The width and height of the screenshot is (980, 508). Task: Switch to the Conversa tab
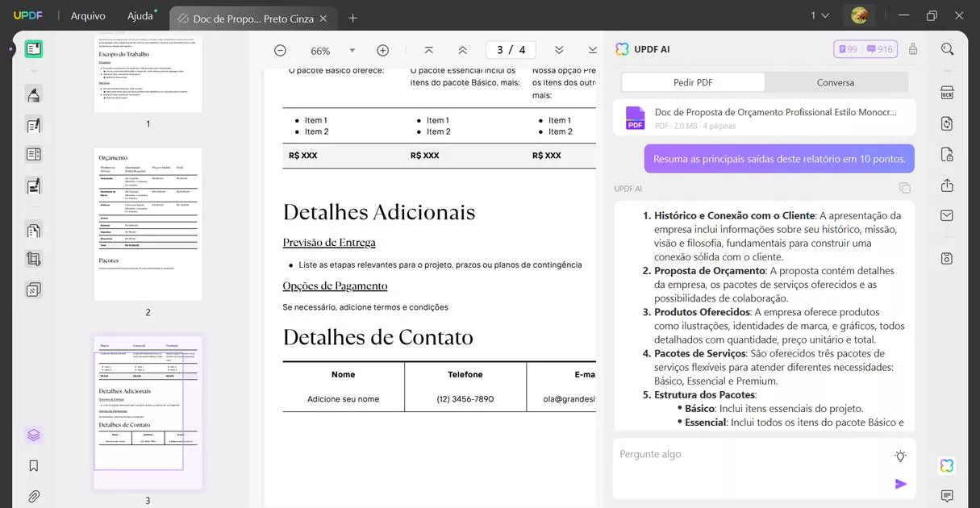[x=835, y=81]
